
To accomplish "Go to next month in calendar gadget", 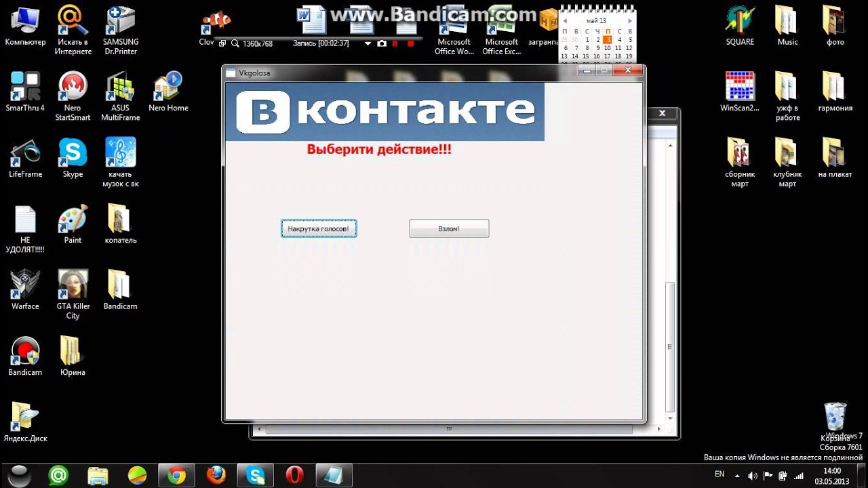I will (x=630, y=21).
